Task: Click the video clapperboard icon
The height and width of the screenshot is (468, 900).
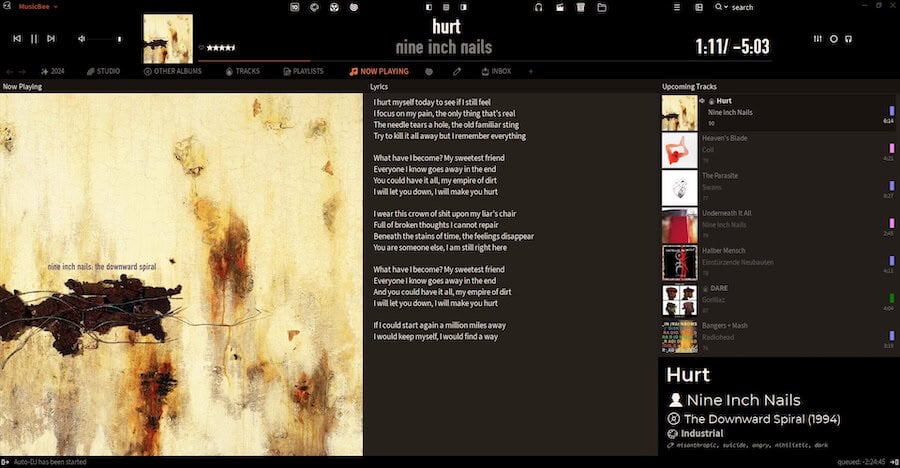Action: tap(560, 7)
